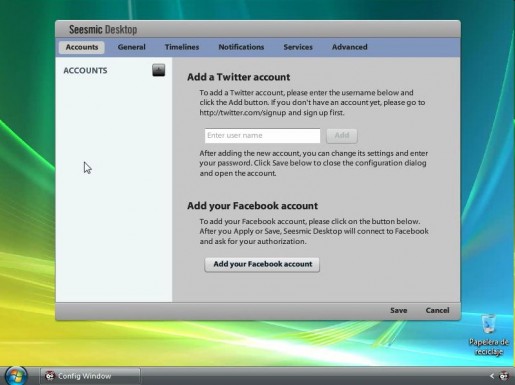Click the dark button beside ACCOUNTS heading
The height and width of the screenshot is (385, 515).
[x=159, y=70]
